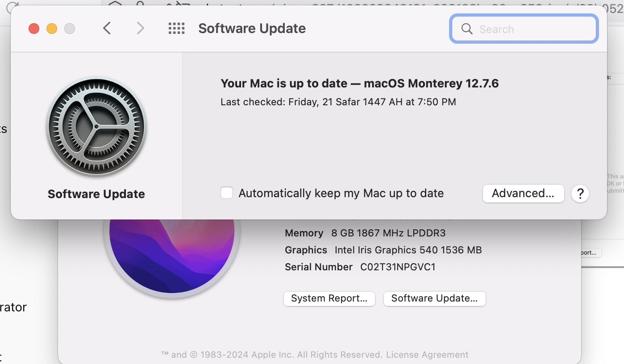
Task: Click the forward chevron arrow
Action: point(141,29)
